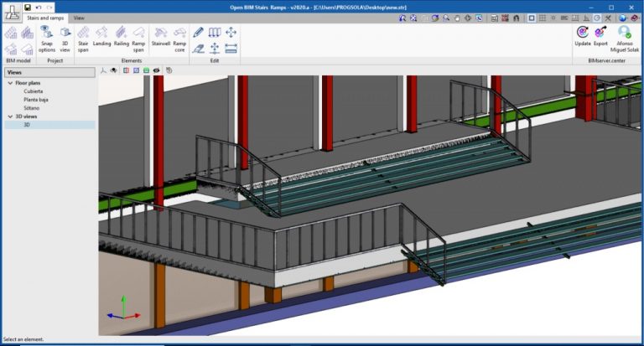Open the 3D view tool
The image size is (644, 346).
[65, 39]
